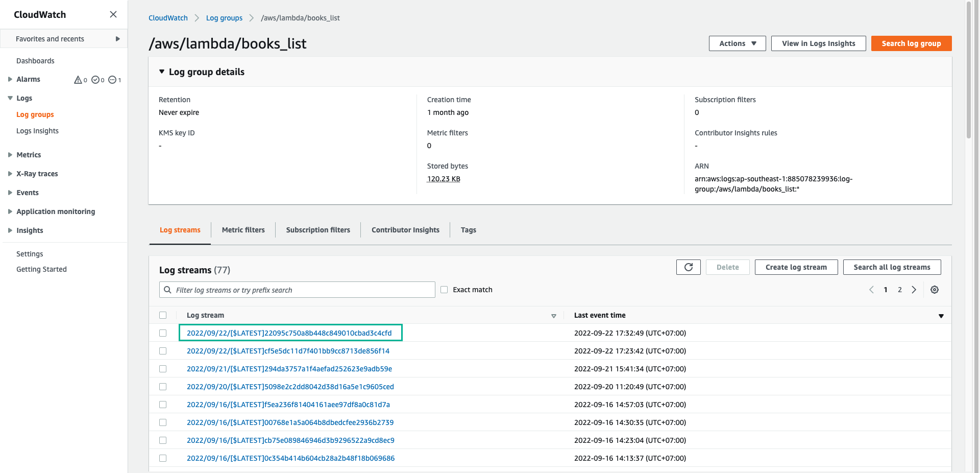Open Dashboards in the sidebar

pos(35,61)
